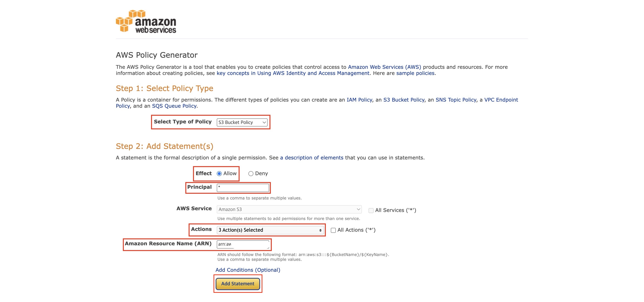Open the sample policies link
The width and height of the screenshot is (644, 302).
click(415, 73)
